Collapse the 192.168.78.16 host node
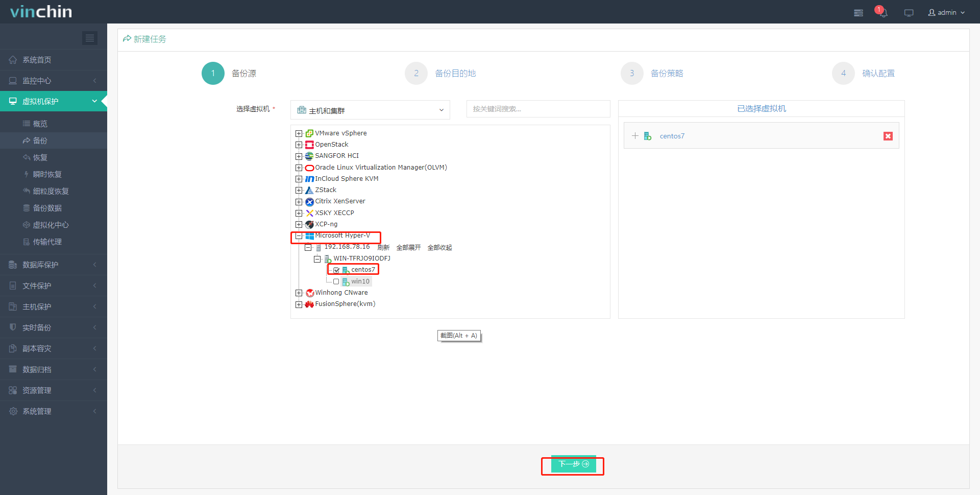 308,247
